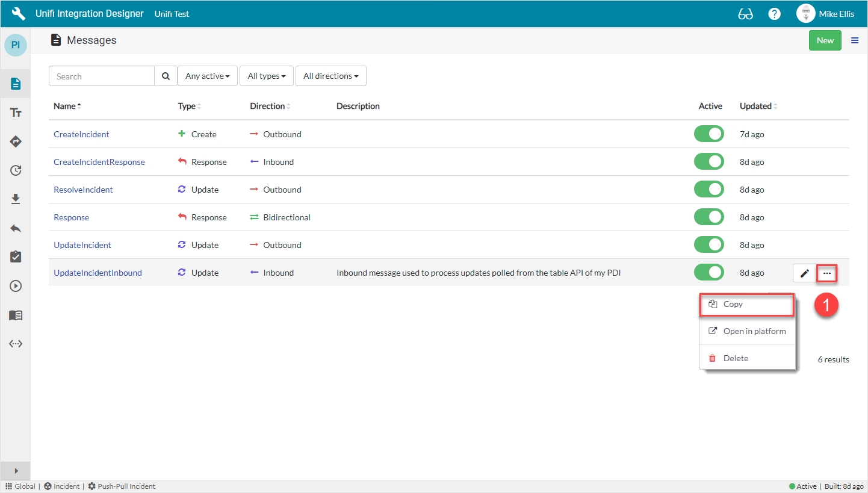
Task: Disable the Response message active toggle
Action: coord(709,217)
